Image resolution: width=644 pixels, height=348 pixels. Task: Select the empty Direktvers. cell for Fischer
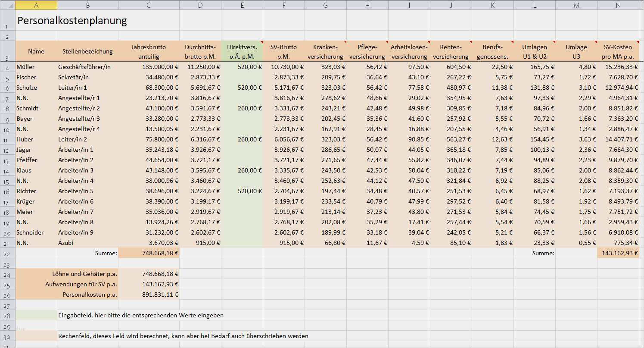click(242, 77)
